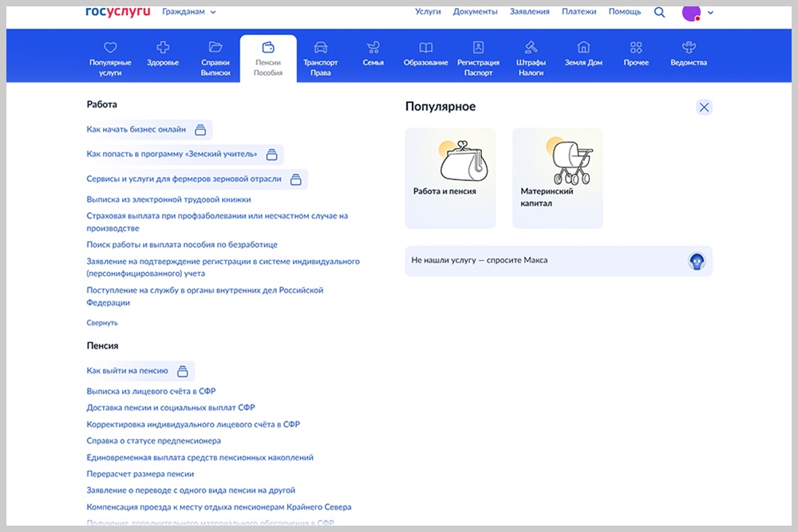Open Перерасчет размера пенсии
The width and height of the screenshot is (798, 532).
coord(140,474)
